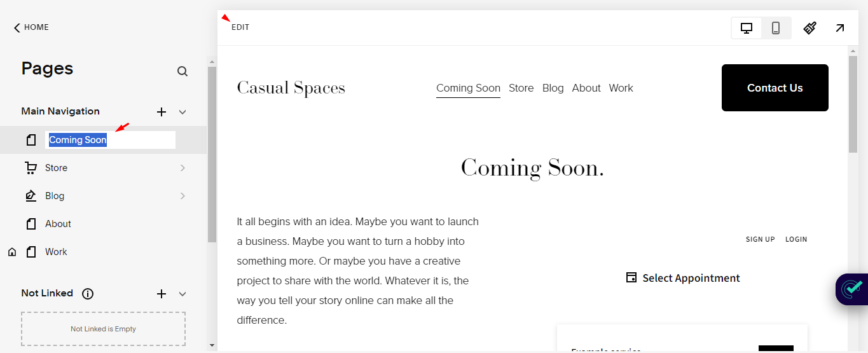This screenshot has height=353, width=868.
Task: Expand preview with the arrow icon
Action: coord(840,28)
